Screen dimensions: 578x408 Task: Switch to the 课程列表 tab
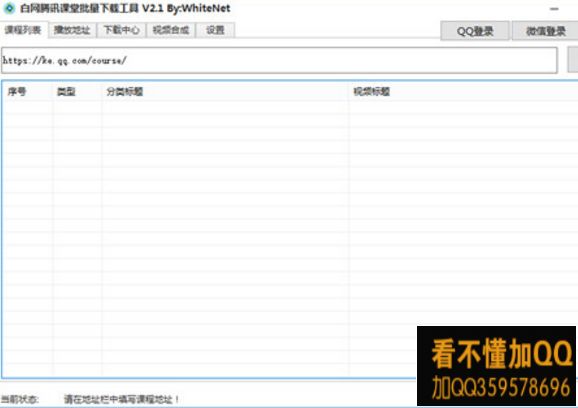point(24,30)
